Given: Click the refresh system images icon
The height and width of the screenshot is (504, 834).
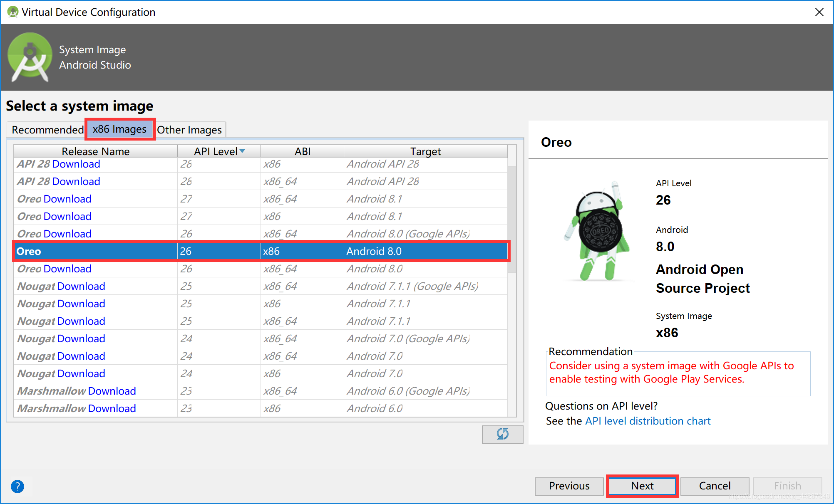Looking at the screenshot, I should coord(502,434).
